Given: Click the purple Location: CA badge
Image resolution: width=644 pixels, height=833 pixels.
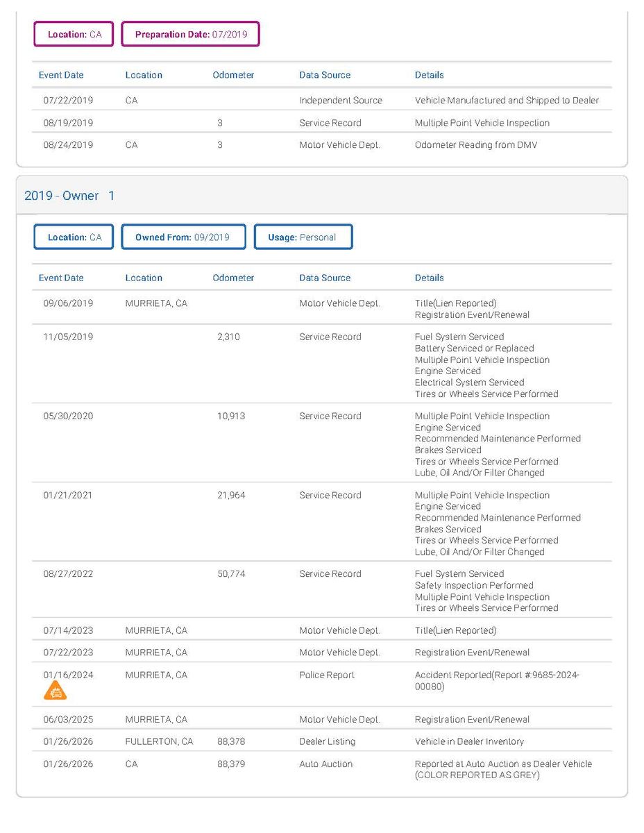Looking at the screenshot, I should pos(74,34).
